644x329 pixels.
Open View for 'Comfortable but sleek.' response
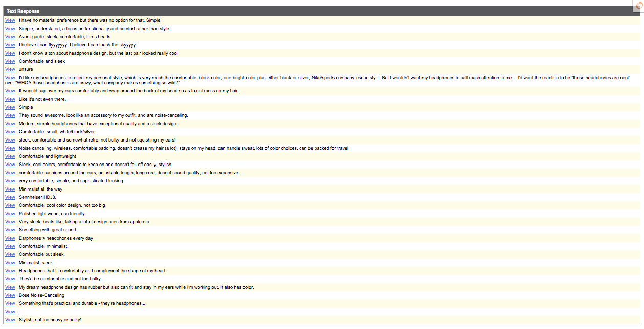[x=10, y=254]
